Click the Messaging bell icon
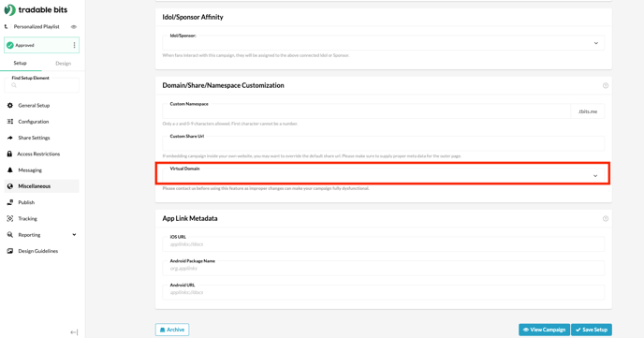Image resolution: width=644 pixels, height=338 pixels. click(x=10, y=170)
